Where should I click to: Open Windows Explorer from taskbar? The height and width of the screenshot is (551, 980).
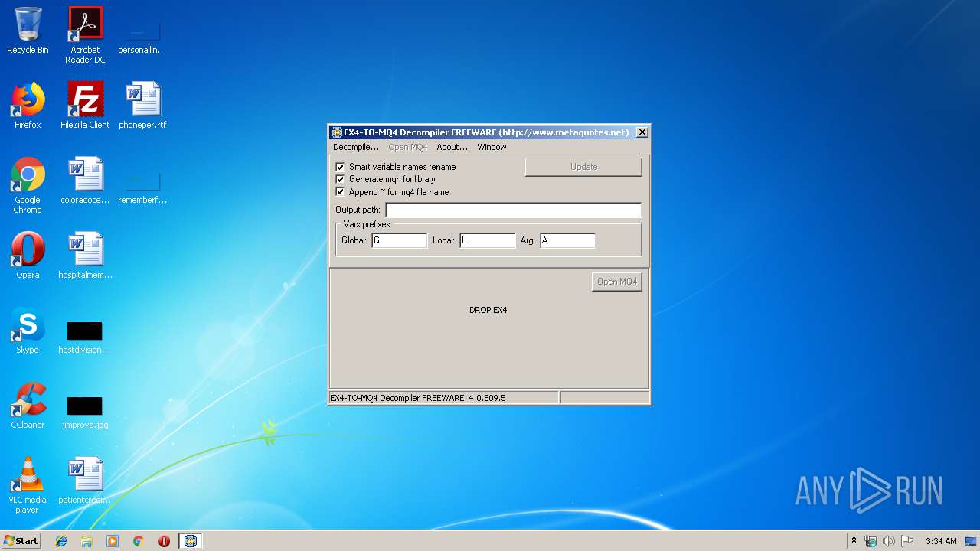pos(87,541)
